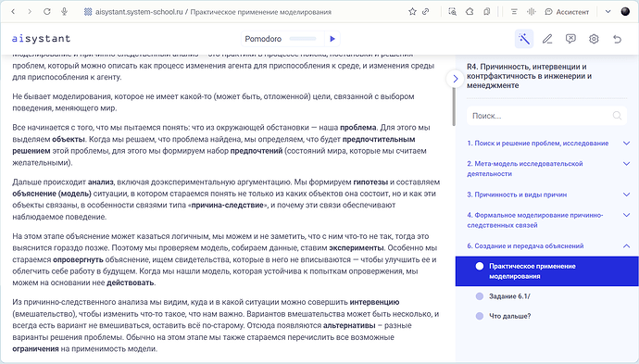Viewport: 639px width, 364px height.
Task: Open the pencil edit tool
Action: pos(547,39)
